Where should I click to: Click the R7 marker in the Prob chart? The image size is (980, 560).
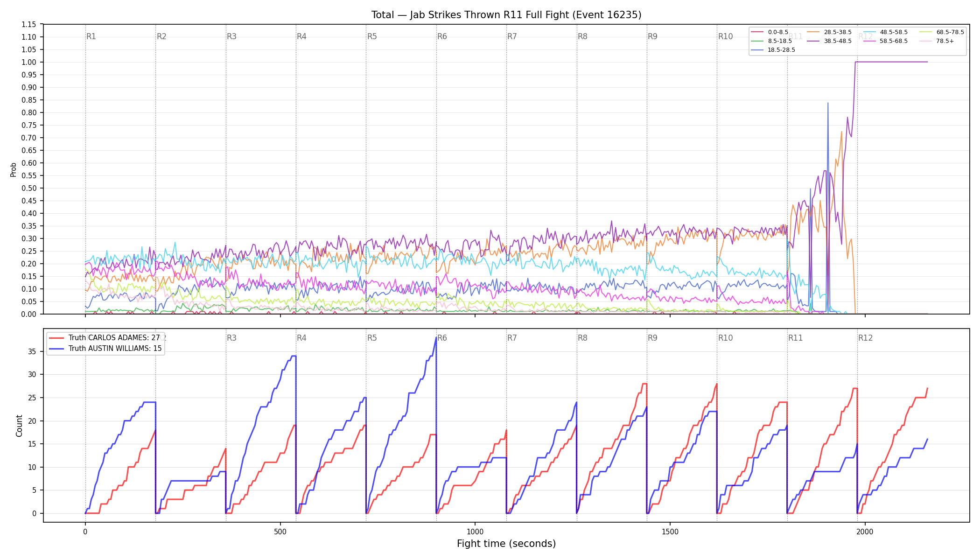tap(512, 36)
